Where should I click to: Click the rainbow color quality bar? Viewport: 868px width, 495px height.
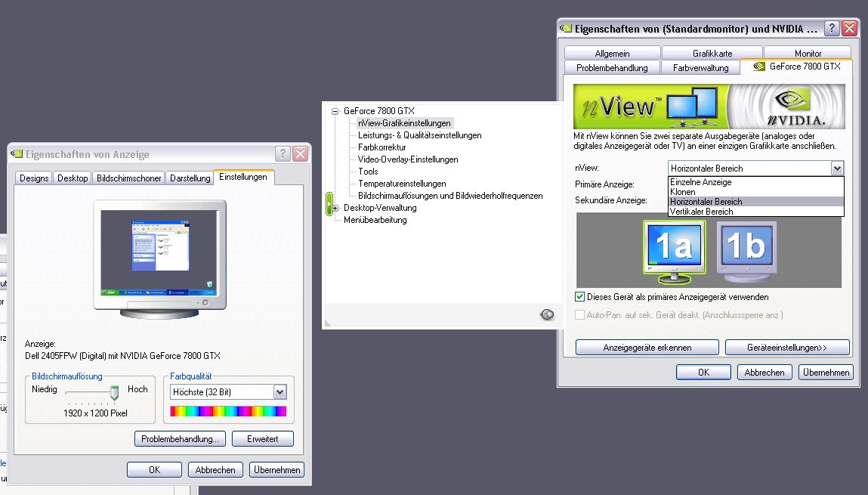228,411
